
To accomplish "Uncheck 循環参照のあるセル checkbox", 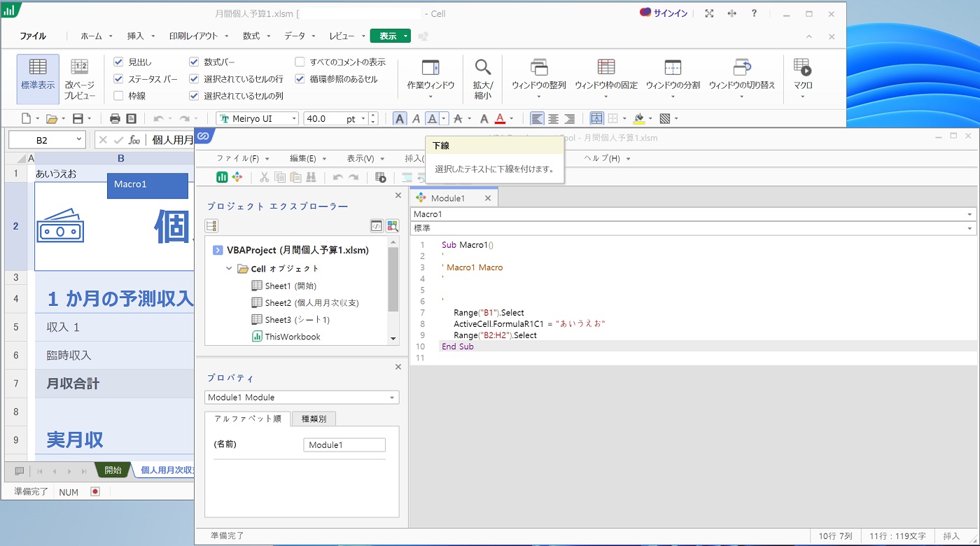I will (x=300, y=79).
